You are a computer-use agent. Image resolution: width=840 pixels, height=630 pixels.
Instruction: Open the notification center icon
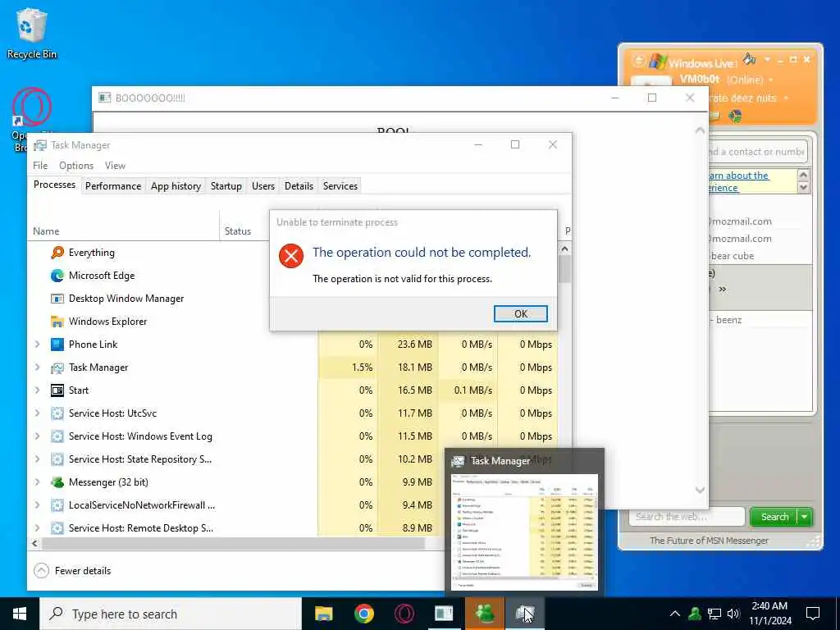(x=813, y=614)
